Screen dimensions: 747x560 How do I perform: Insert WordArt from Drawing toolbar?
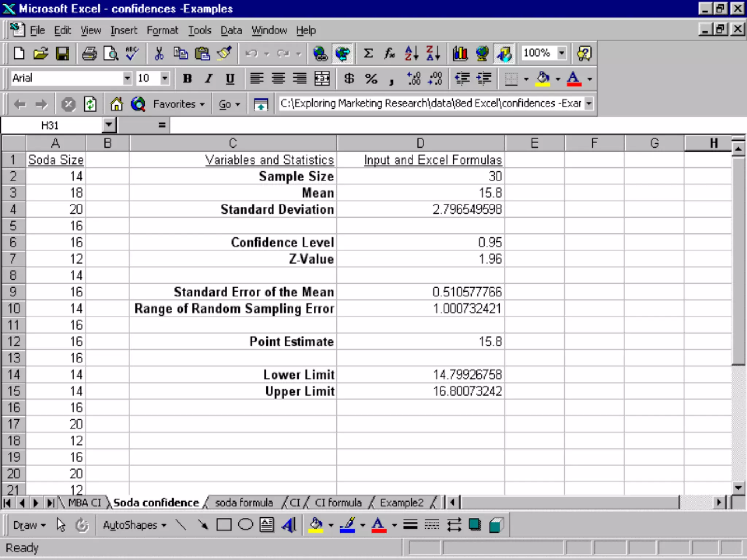pos(289,525)
